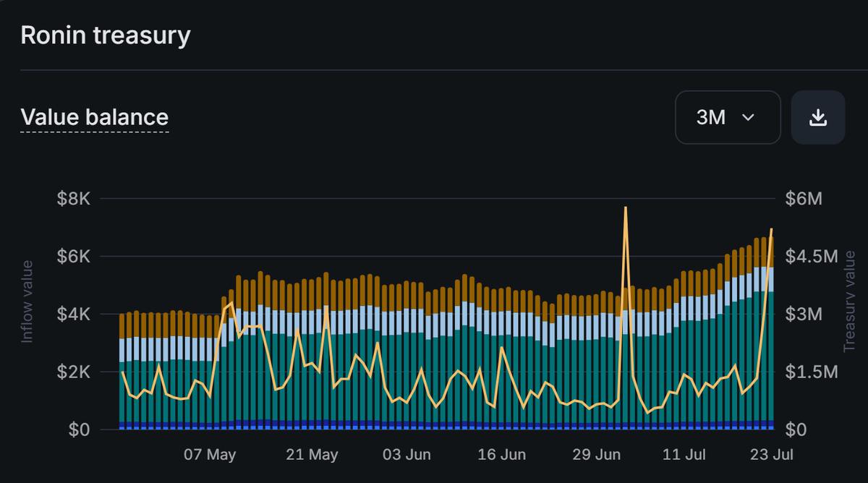The image size is (868, 483).
Task: Click the 29 Jun date label
Action: click(x=597, y=455)
